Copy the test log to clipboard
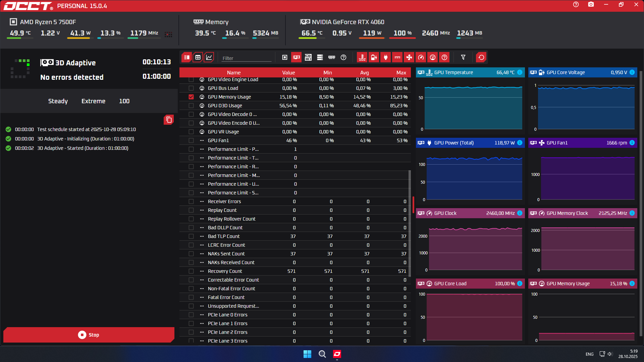Image resolution: width=644 pixels, height=362 pixels. [x=169, y=120]
